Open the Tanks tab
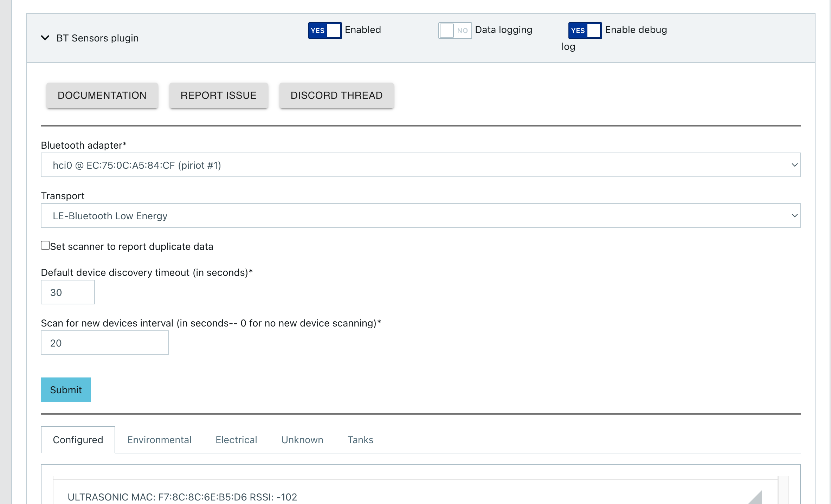831x504 pixels. pyautogui.click(x=360, y=440)
